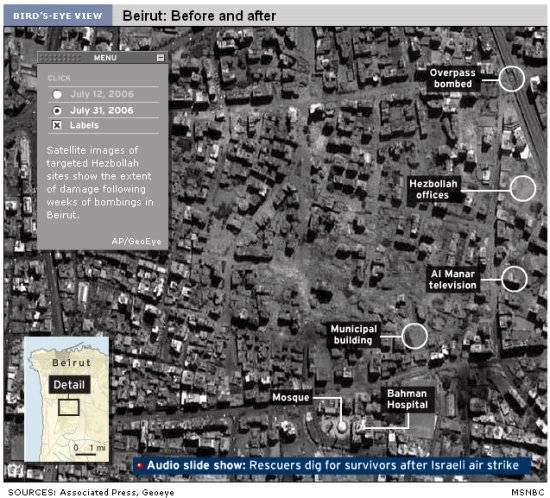The width and height of the screenshot is (550, 498).
Task: Click the Hezbollah offices text label
Action: (x=434, y=189)
